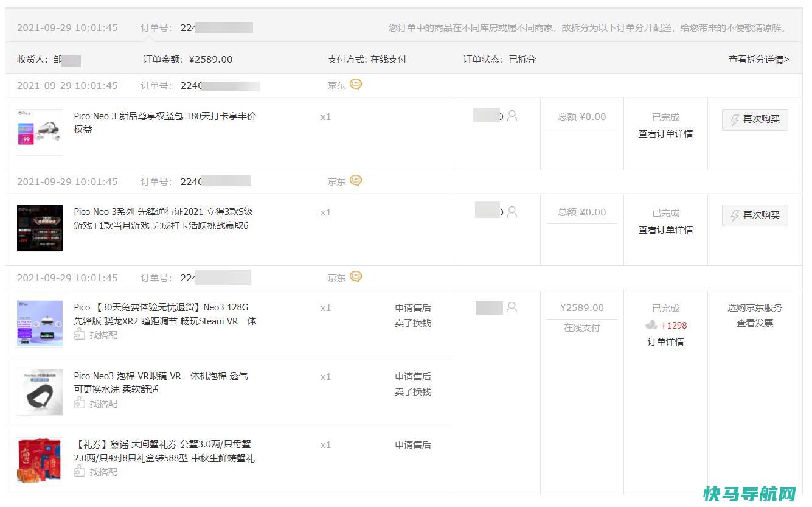Open product title Pico Neo 3系列 先锋通行证2021

[x=164, y=219]
